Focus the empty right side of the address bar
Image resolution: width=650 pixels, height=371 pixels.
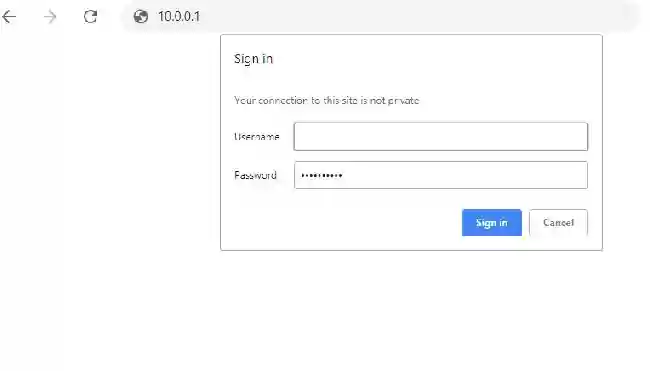point(415,17)
